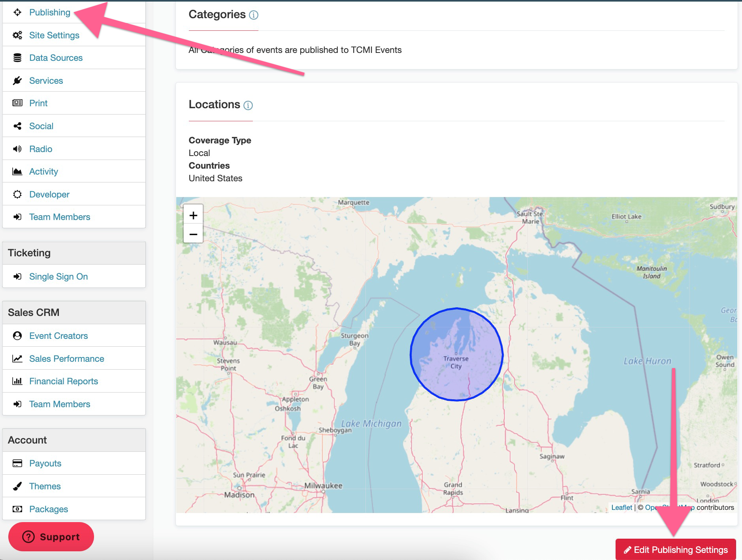Click the Marquette label on map

(x=354, y=202)
